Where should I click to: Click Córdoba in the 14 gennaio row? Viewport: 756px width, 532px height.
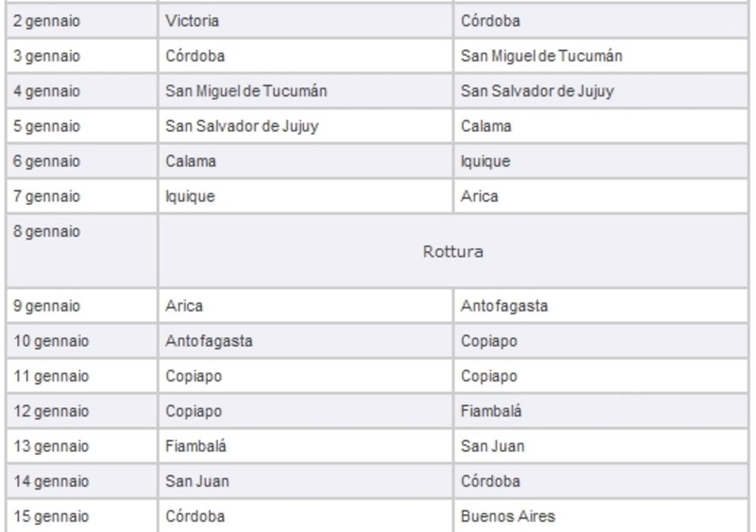pyautogui.click(x=489, y=482)
